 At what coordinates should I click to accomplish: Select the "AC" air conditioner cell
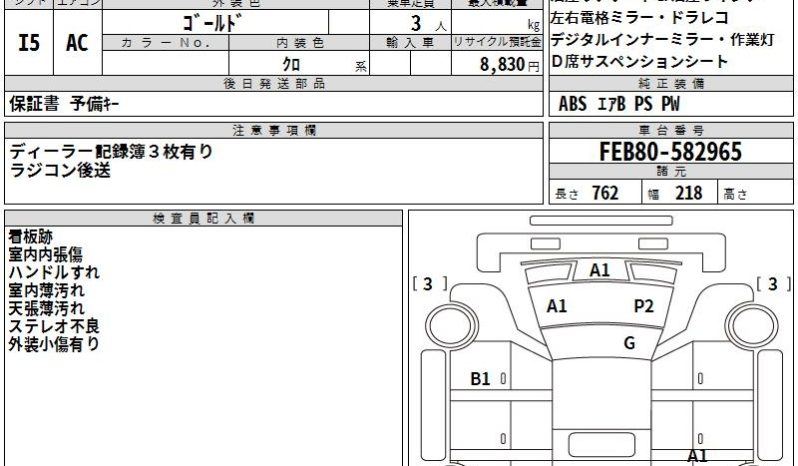pos(77,43)
